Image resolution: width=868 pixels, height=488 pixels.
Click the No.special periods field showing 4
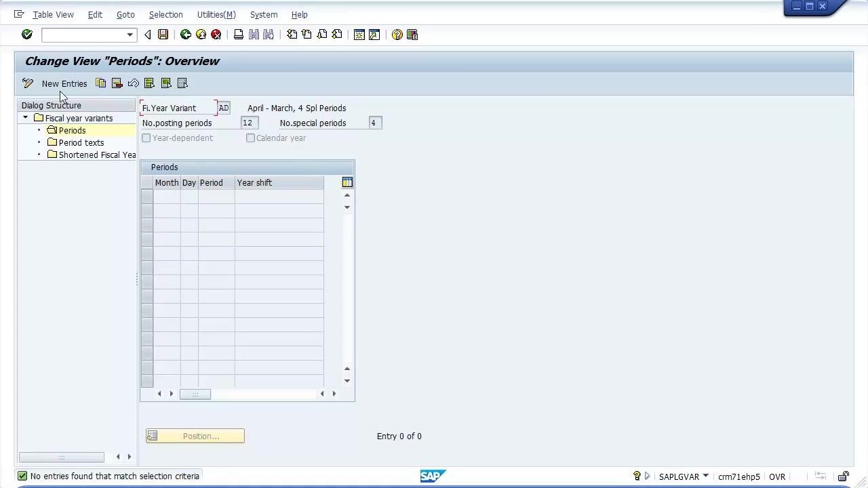(x=375, y=123)
